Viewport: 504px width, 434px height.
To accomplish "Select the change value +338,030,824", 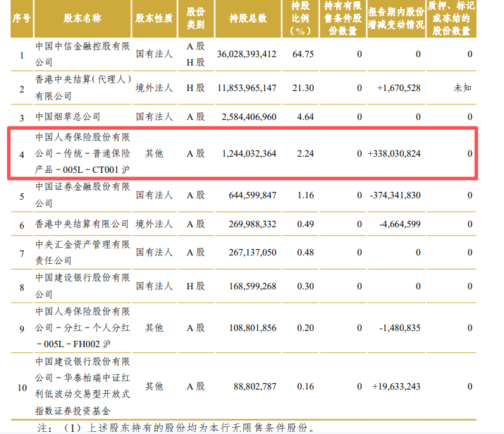I will tap(394, 153).
